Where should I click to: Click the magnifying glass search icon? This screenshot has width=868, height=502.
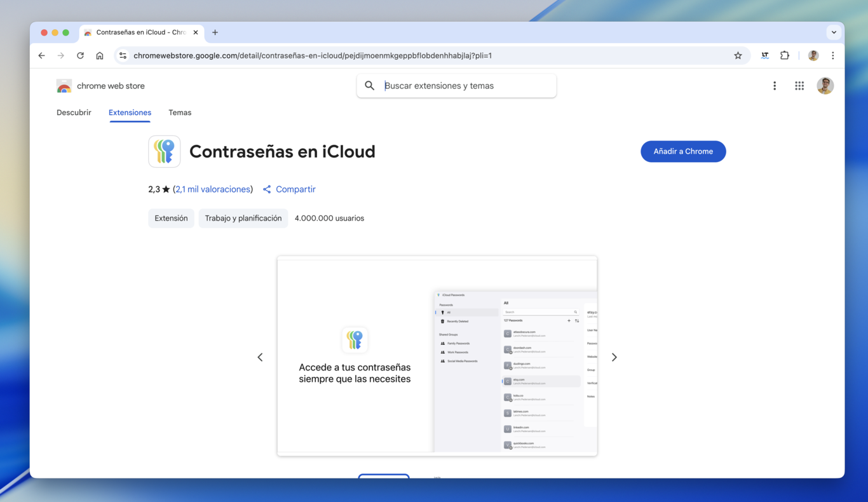pyautogui.click(x=370, y=85)
